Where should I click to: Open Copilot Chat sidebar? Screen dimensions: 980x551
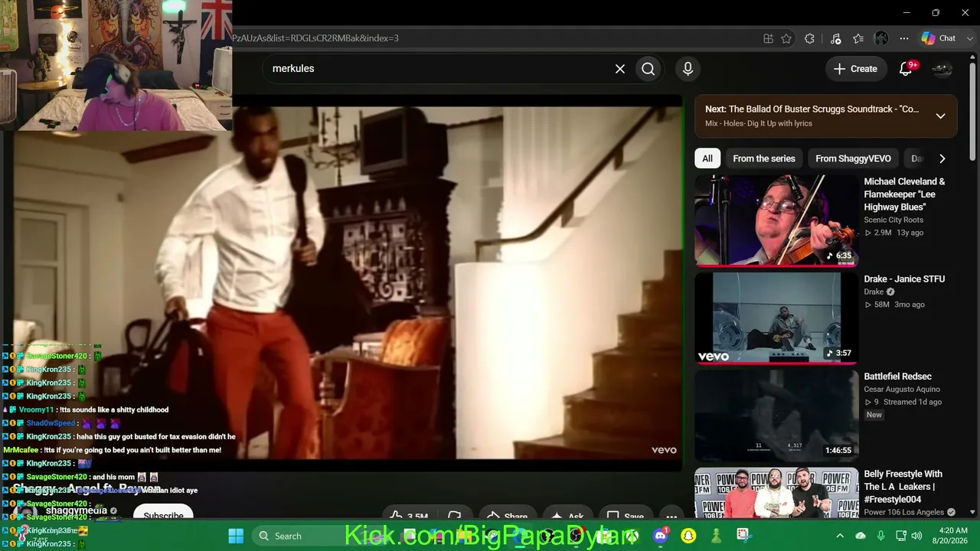click(x=939, y=38)
